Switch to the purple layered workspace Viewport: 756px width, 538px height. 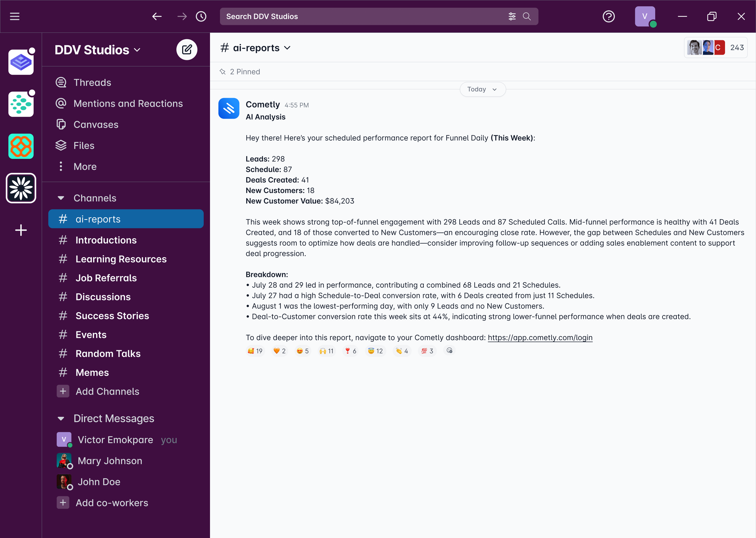(21, 62)
